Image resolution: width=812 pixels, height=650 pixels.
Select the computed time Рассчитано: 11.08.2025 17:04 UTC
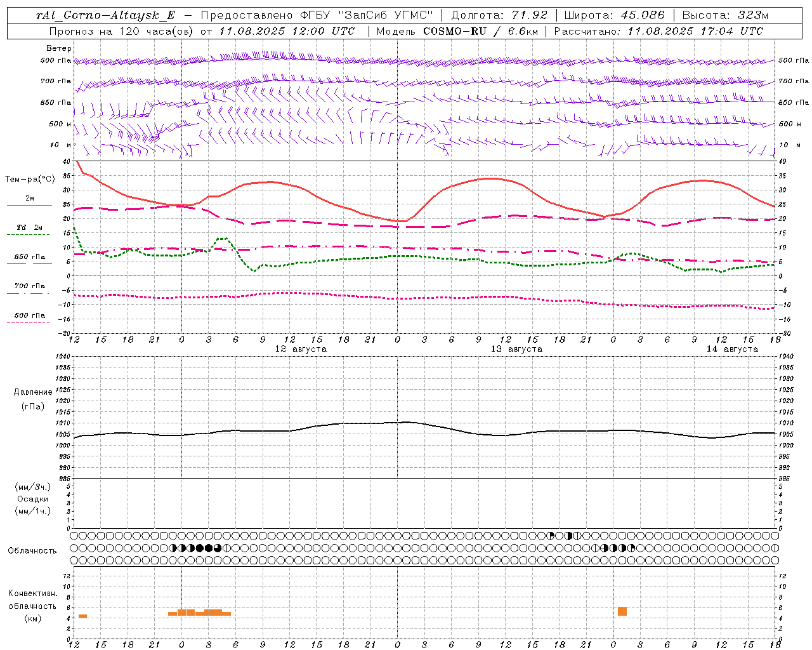coord(658,31)
